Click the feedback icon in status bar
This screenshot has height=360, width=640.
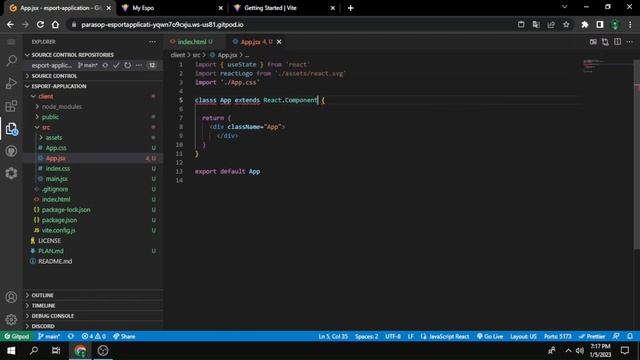pos(616,336)
